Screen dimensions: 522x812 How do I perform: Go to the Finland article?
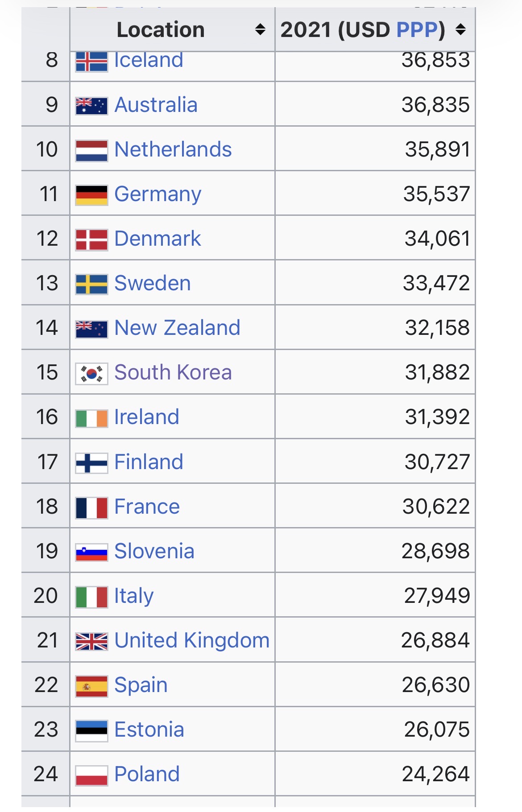[149, 462]
